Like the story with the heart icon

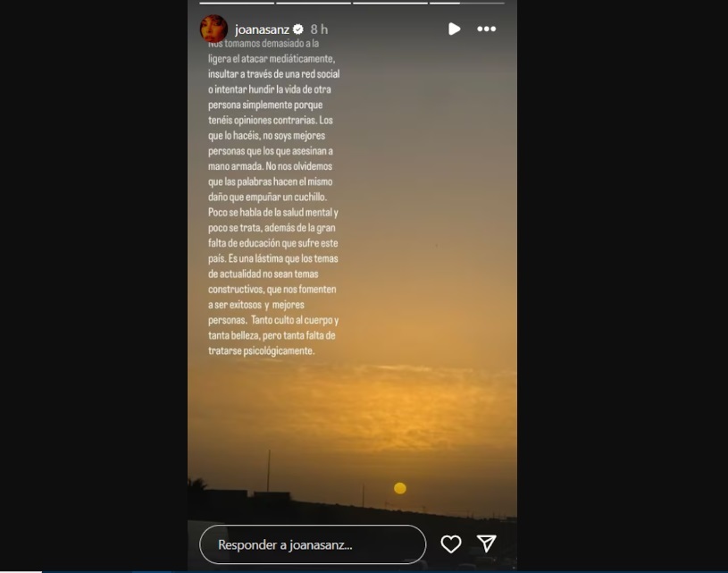(x=451, y=544)
